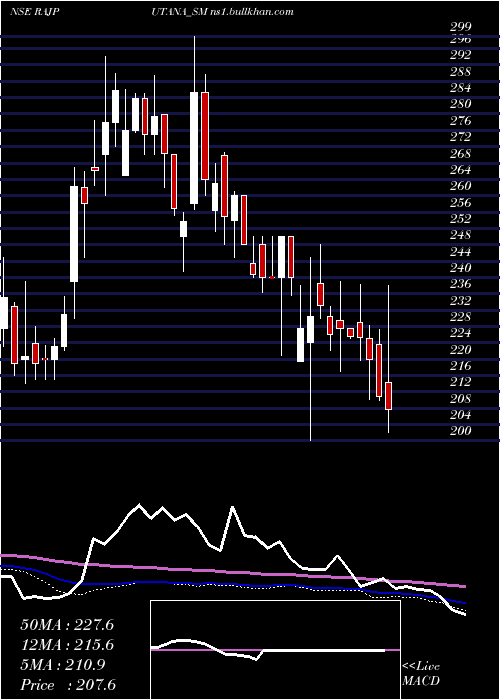Click the 252 price axis label
This screenshot has height=700, width=500.
point(461,219)
